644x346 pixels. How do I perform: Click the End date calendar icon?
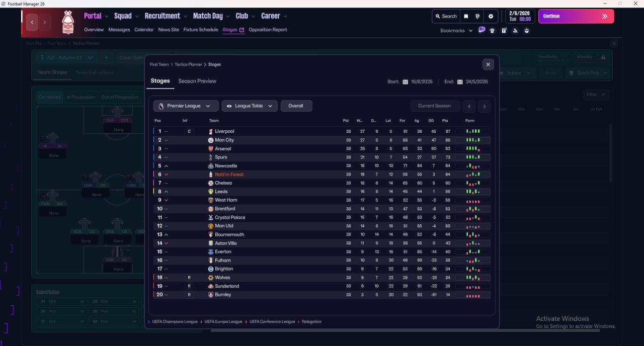(460, 81)
